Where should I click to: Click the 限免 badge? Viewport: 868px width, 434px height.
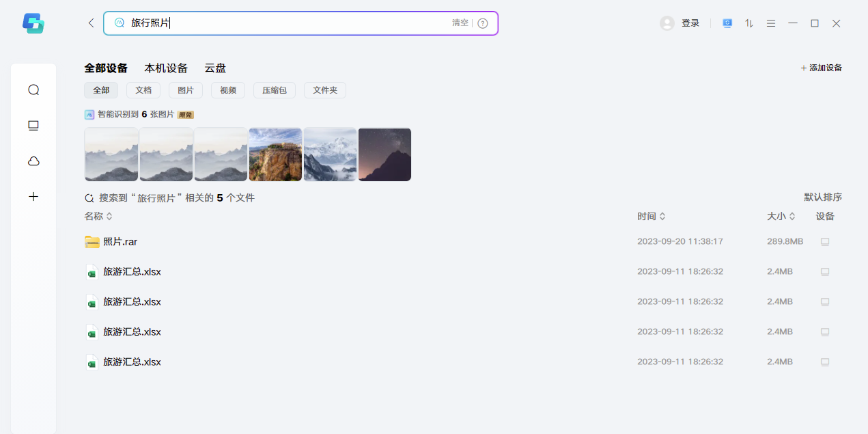coord(185,115)
